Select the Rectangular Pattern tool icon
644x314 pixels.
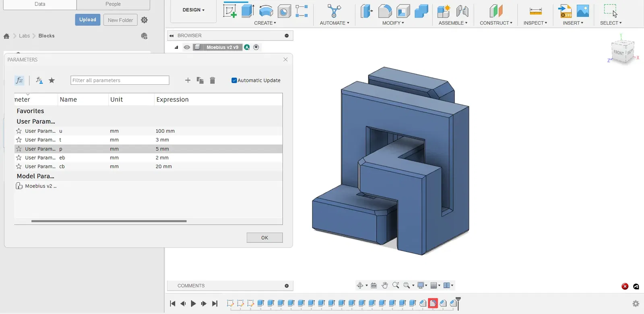click(x=301, y=11)
